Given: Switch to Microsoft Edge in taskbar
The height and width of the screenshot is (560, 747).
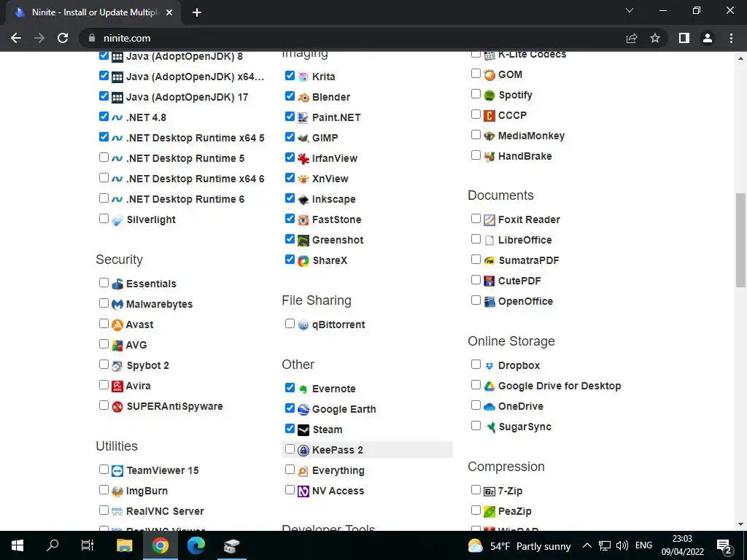Looking at the screenshot, I should (x=196, y=545).
